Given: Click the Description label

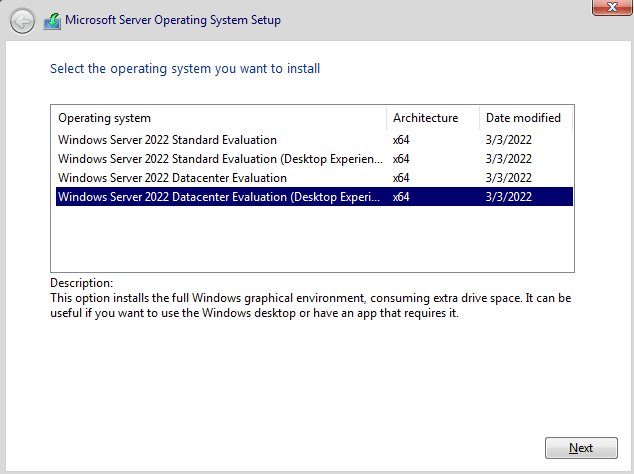Looking at the screenshot, I should tap(82, 283).
